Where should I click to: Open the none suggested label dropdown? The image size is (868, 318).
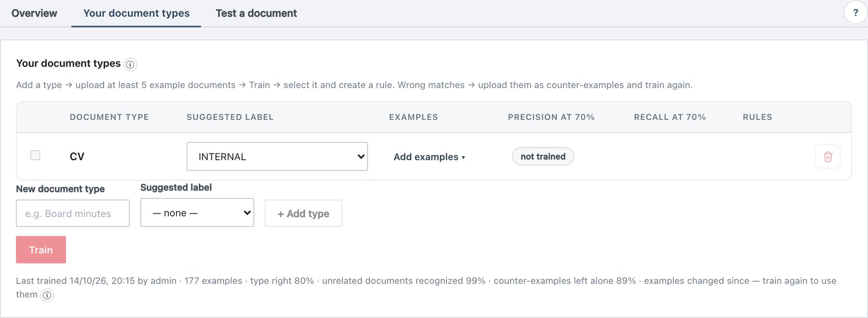click(197, 213)
